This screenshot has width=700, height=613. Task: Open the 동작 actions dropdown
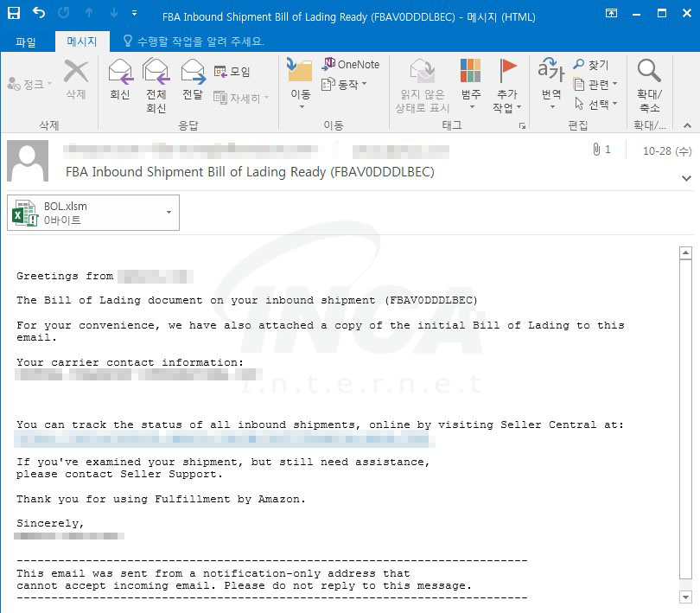[344, 84]
